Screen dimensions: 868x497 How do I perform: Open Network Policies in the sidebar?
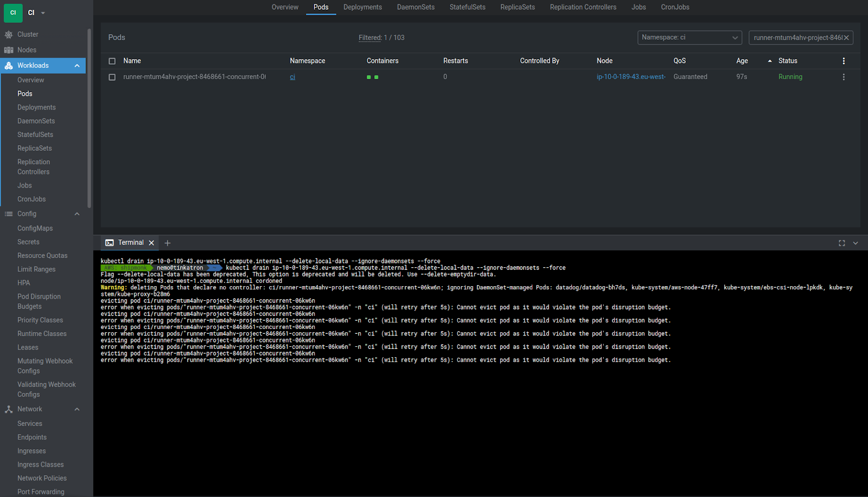tap(42, 478)
